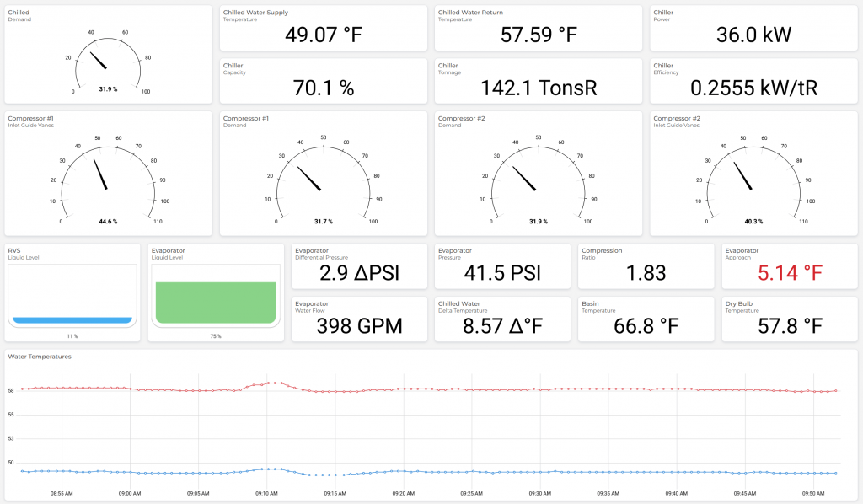Click the Compressor #1 Demand gauge
Viewport: 863px width, 504px height.
click(322, 179)
